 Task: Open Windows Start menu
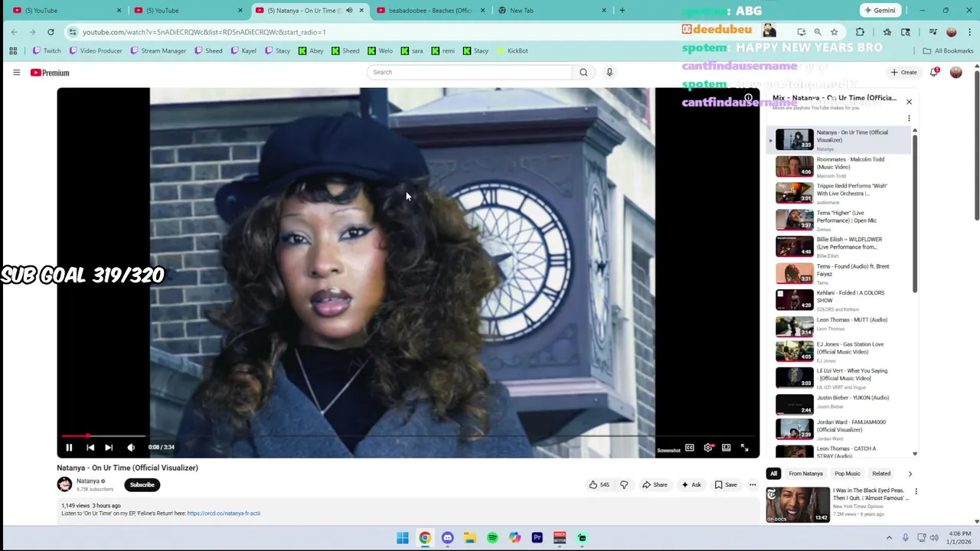tap(403, 538)
